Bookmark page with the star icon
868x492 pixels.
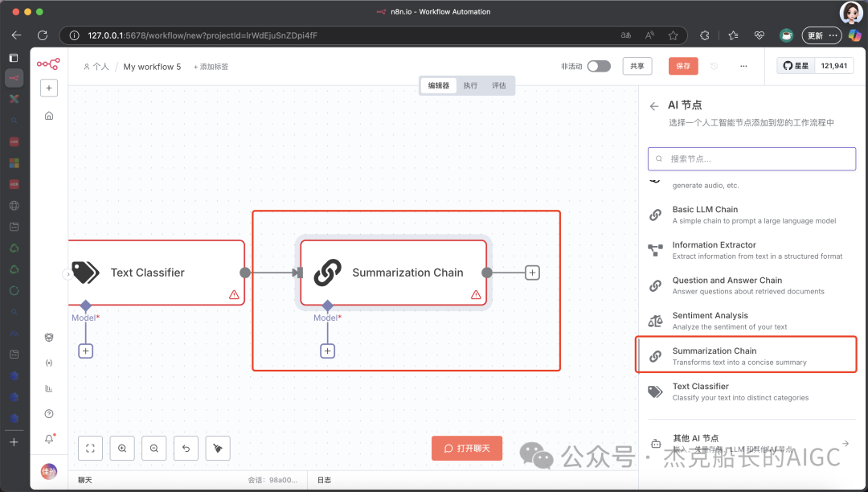(x=674, y=35)
